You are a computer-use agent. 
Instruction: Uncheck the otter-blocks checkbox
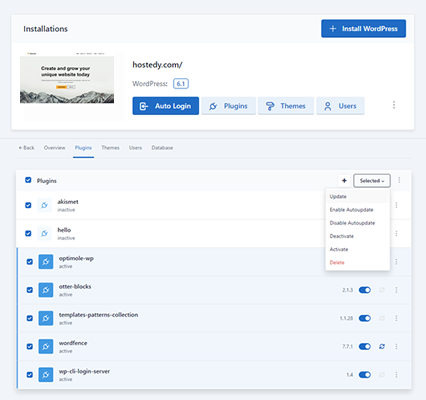30,290
